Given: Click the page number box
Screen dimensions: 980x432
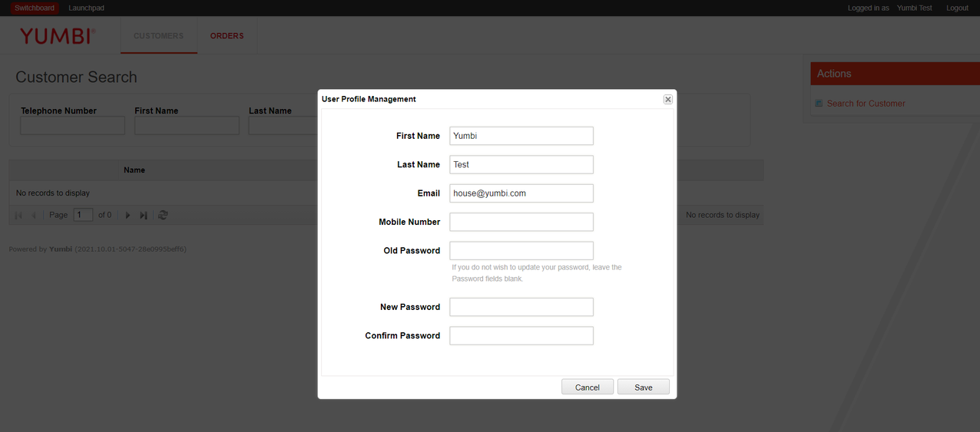Looking at the screenshot, I should [x=83, y=215].
